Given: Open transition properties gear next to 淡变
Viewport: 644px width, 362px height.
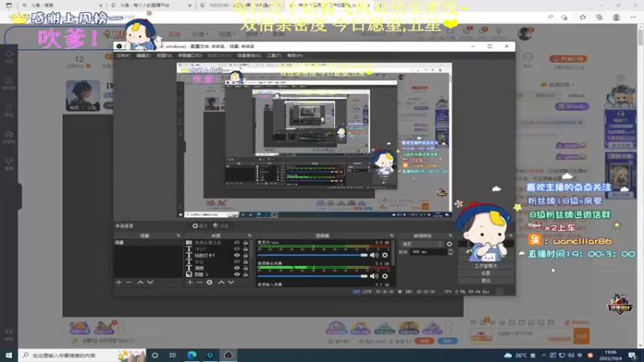Looking at the screenshot, I should point(449,245).
